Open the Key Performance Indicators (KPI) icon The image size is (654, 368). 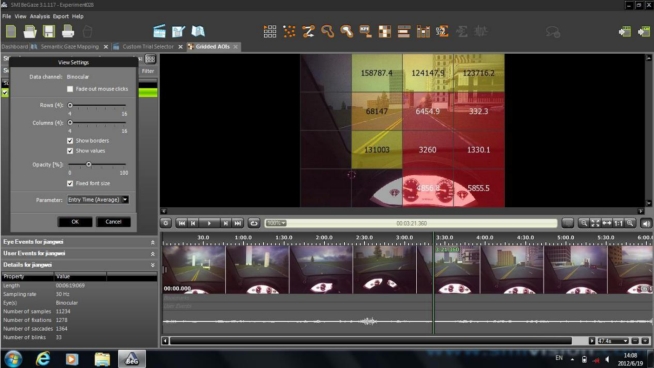[365, 31]
